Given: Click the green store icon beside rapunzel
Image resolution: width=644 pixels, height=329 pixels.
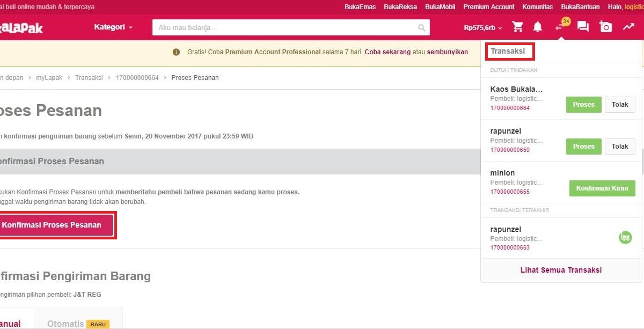Looking at the screenshot, I should (x=625, y=237).
